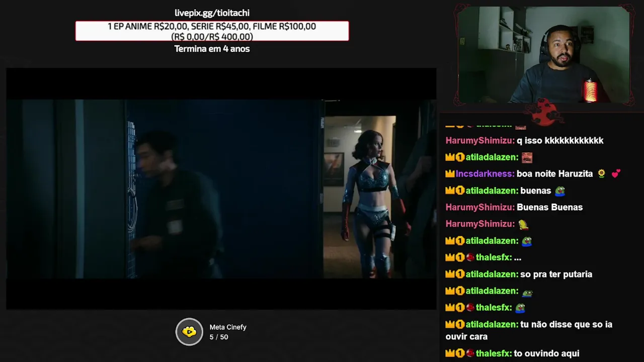Screen dimensions: 644x362
Task: Click the number 1 badge on 'to ouvindo aqui' row
Action: tap(460, 353)
